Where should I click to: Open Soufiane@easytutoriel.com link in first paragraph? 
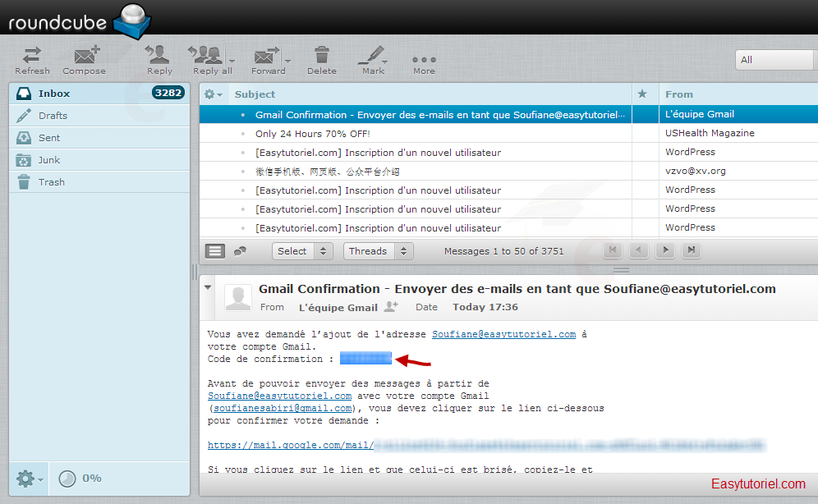[x=504, y=334]
